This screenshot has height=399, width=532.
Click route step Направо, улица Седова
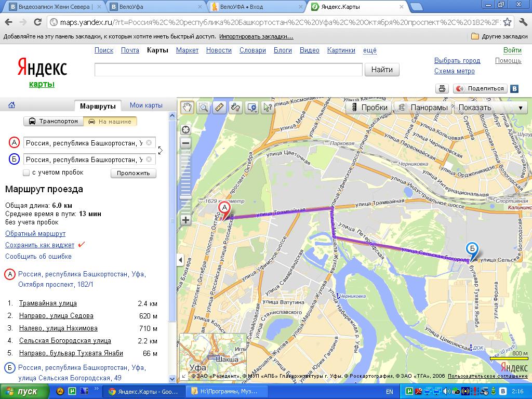pos(56,316)
